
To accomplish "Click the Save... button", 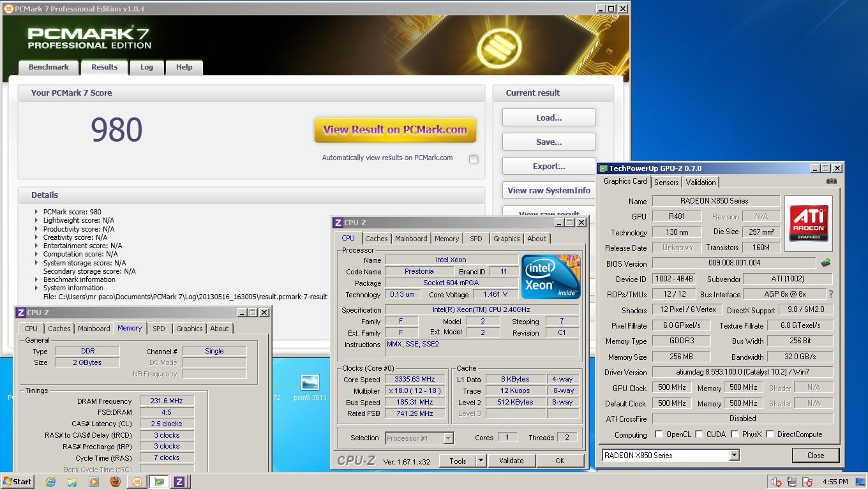I will 549,142.
